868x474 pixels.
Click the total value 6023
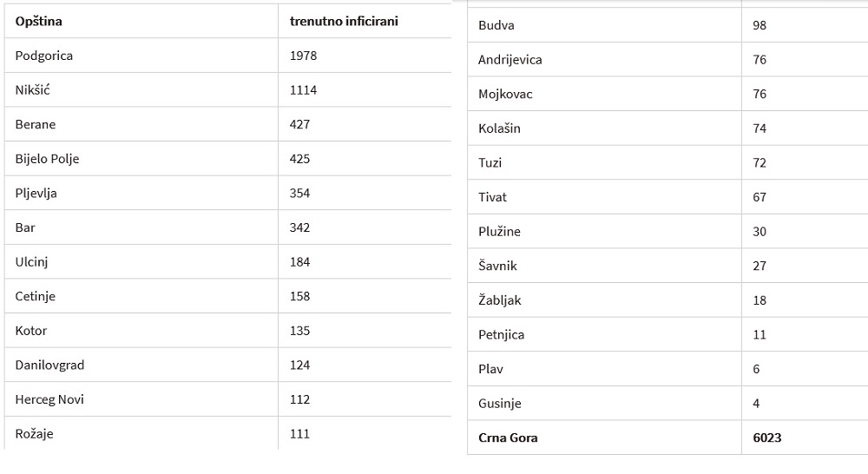(x=767, y=438)
